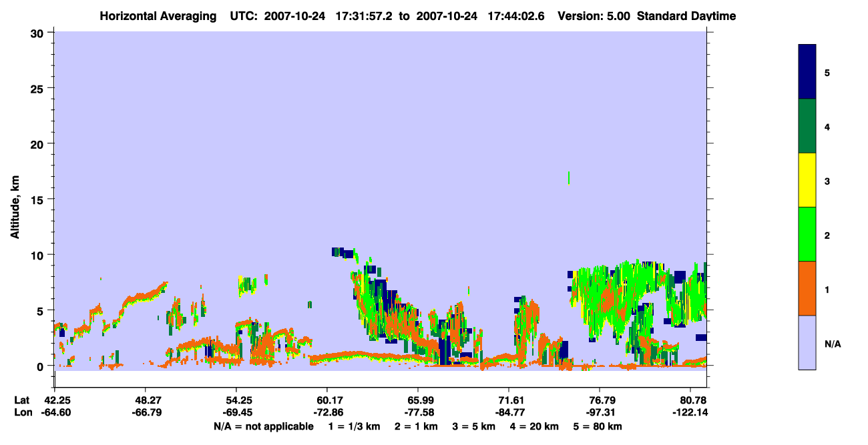The width and height of the screenshot is (868, 445).
Task: Click the dark green legend swatch for 4
Action: (807, 126)
